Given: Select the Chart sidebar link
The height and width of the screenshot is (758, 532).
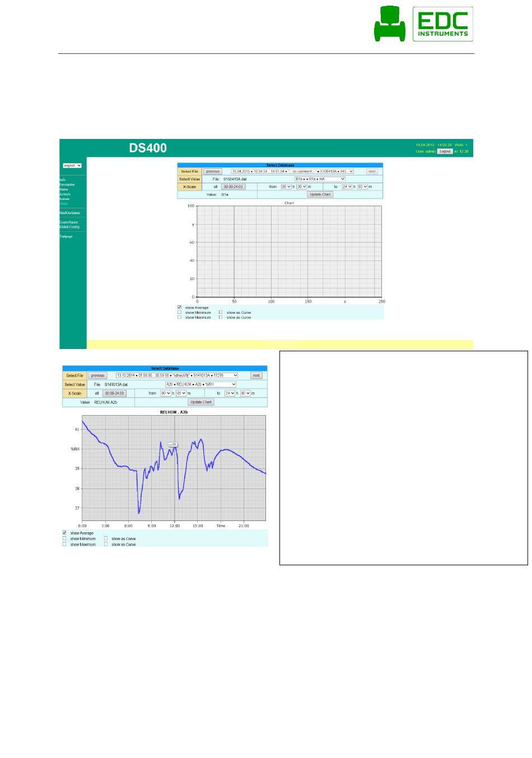Looking at the screenshot, I should coord(63,203).
